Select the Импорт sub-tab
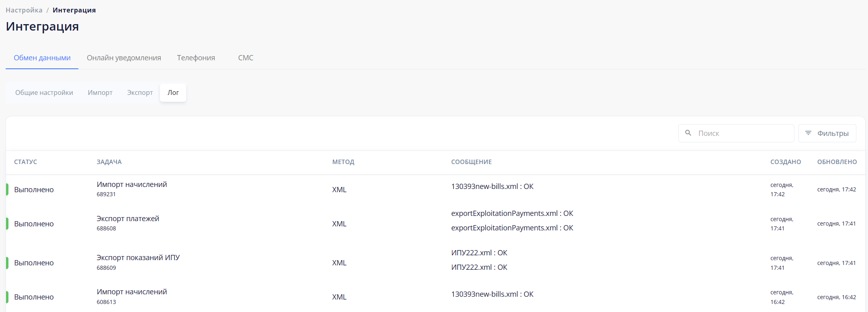The image size is (868, 312). (100, 92)
